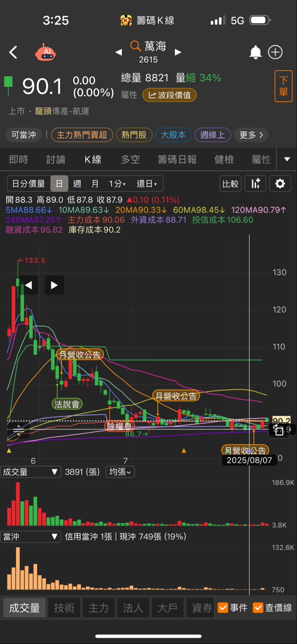Tap the 比較 compare button
The image size is (297, 644).
pos(230,184)
